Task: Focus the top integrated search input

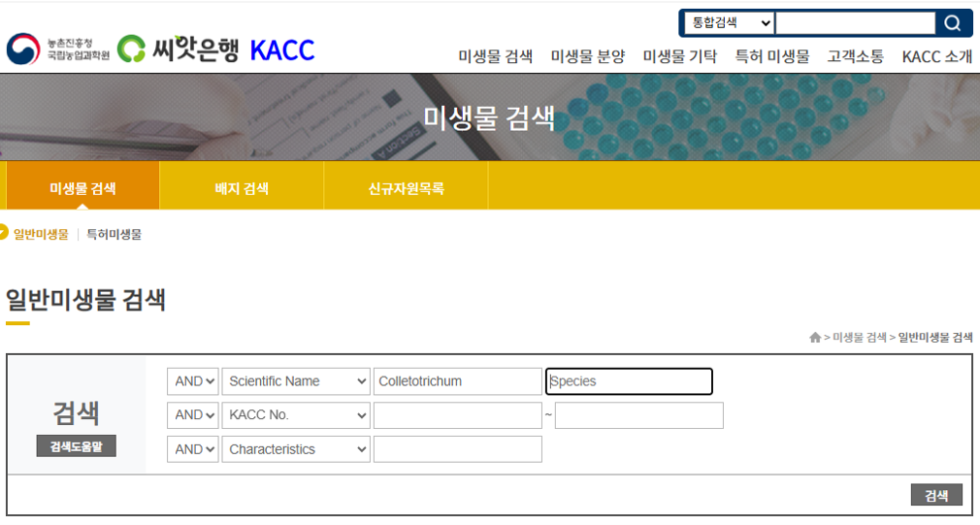Action: (x=855, y=23)
